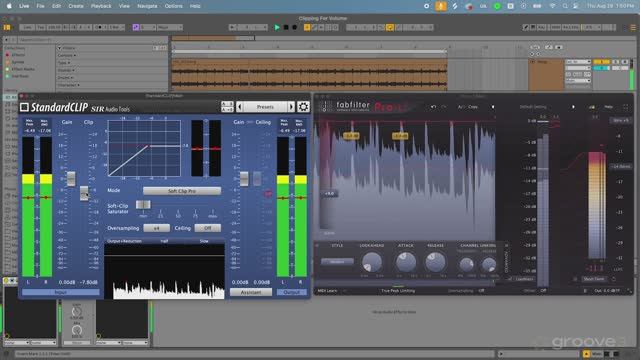This screenshot has height=360, width=640.
Task: Select Effect Racks collection in the browser
Action: click(23, 69)
